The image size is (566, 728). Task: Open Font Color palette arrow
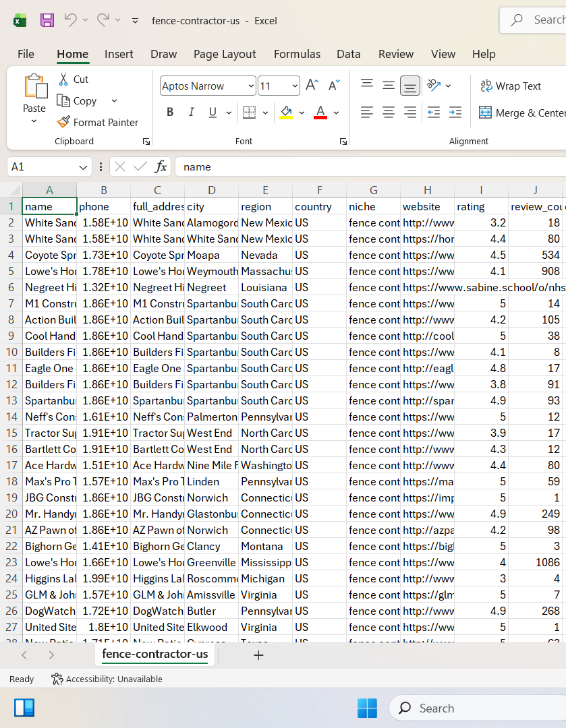click(x=336, y=113)
